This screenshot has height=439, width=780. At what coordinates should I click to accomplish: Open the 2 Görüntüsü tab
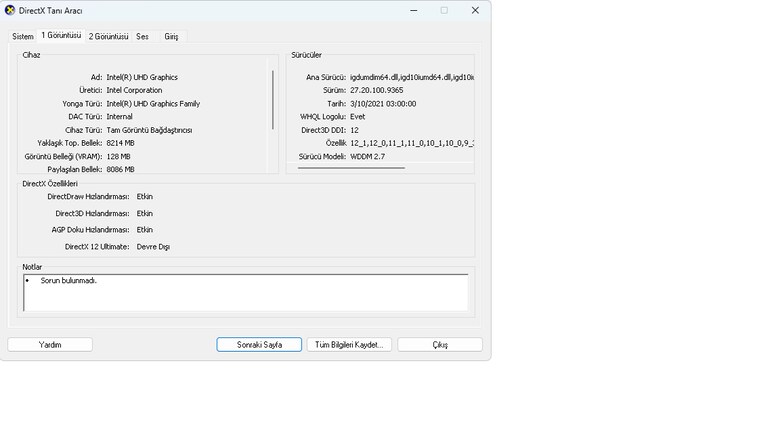coord(108,36)
